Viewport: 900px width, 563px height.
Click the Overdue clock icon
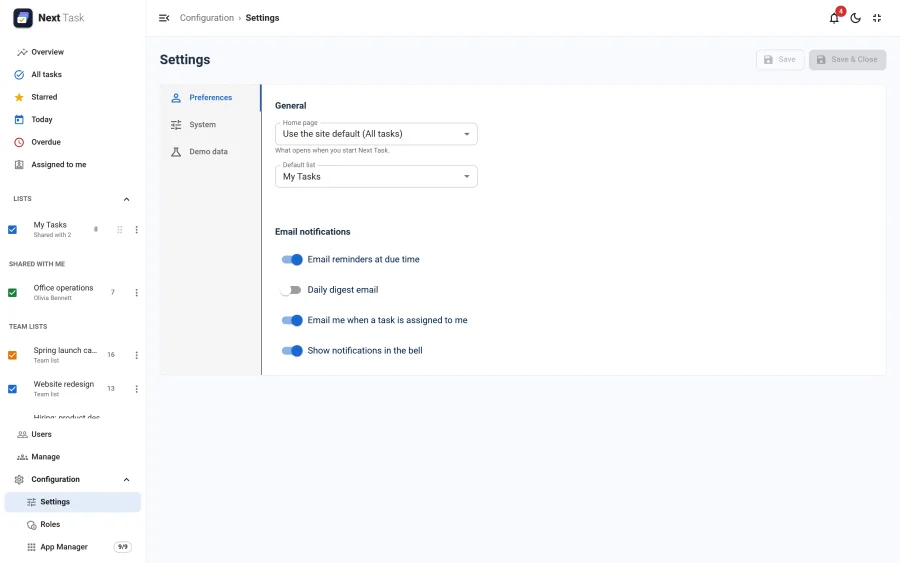(x=19, y=142)
